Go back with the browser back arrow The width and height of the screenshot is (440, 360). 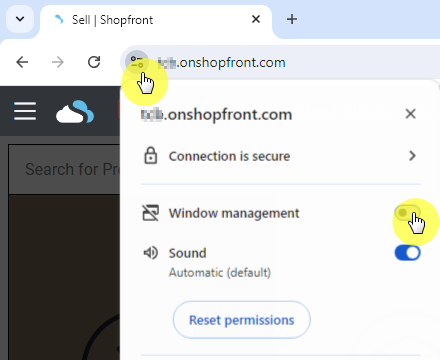(x=22, y=62)
